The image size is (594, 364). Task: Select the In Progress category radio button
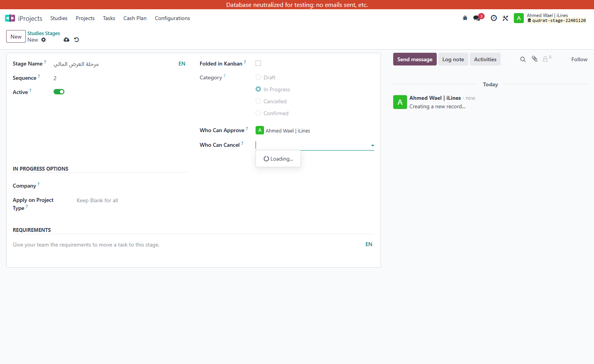pyautogui.click(x=258, y=89)
